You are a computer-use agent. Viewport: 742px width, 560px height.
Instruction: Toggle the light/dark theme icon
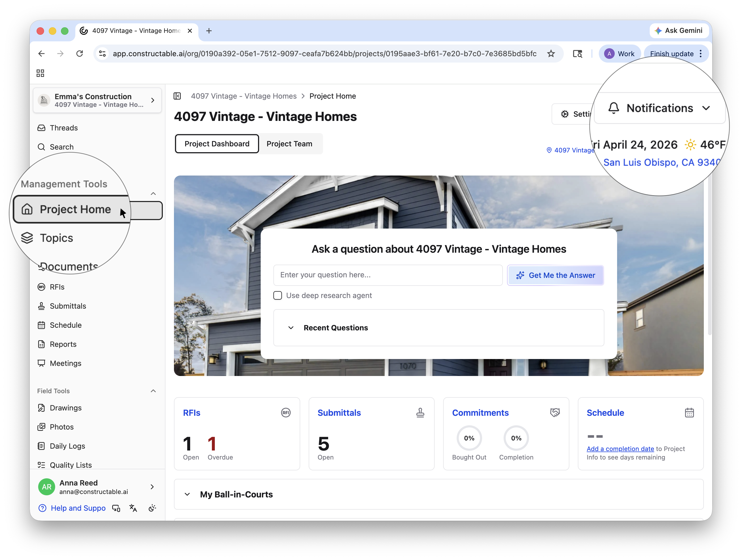152,508
